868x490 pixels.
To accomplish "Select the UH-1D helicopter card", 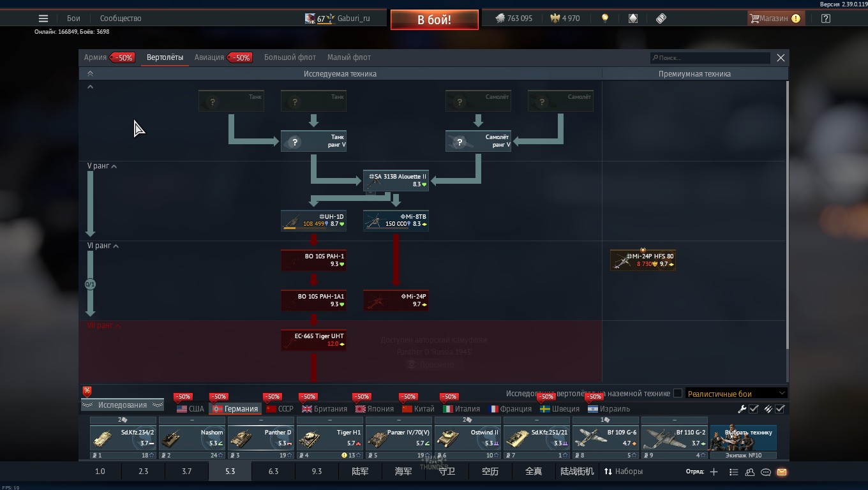I will click(x=313, y=221).
